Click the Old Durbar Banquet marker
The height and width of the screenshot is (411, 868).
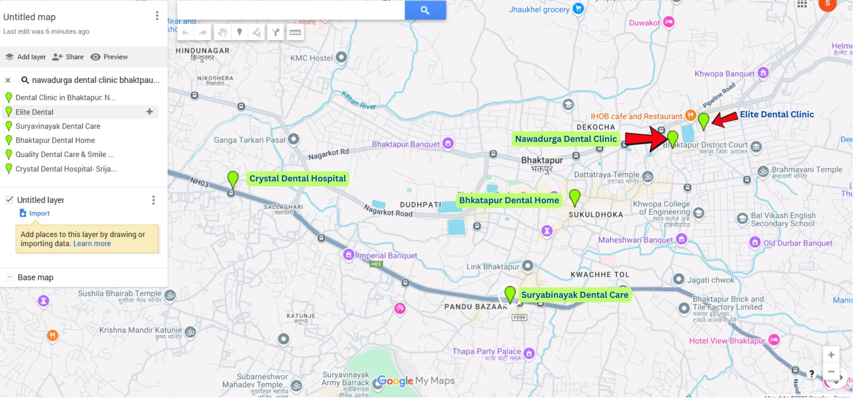click(755, 242)
